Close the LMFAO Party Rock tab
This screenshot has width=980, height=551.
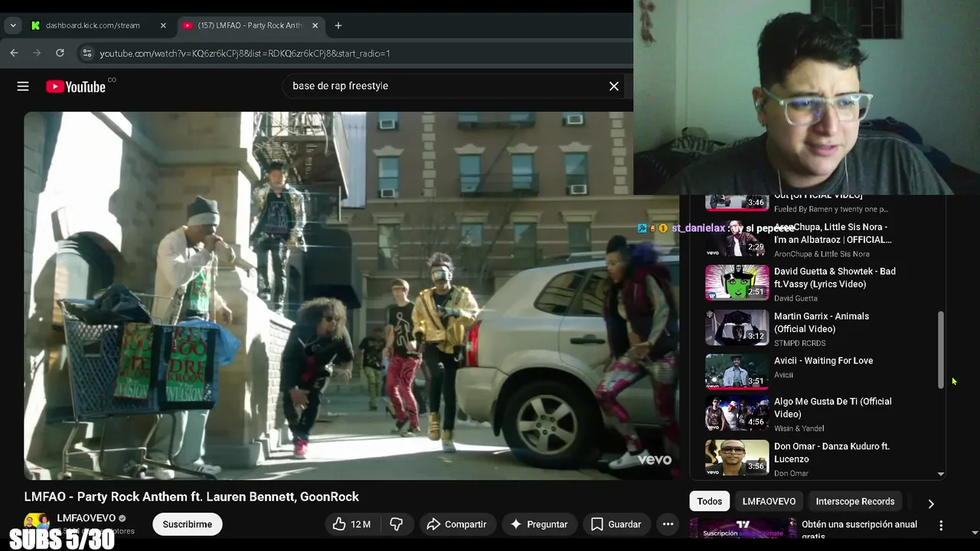coord(315,25)
